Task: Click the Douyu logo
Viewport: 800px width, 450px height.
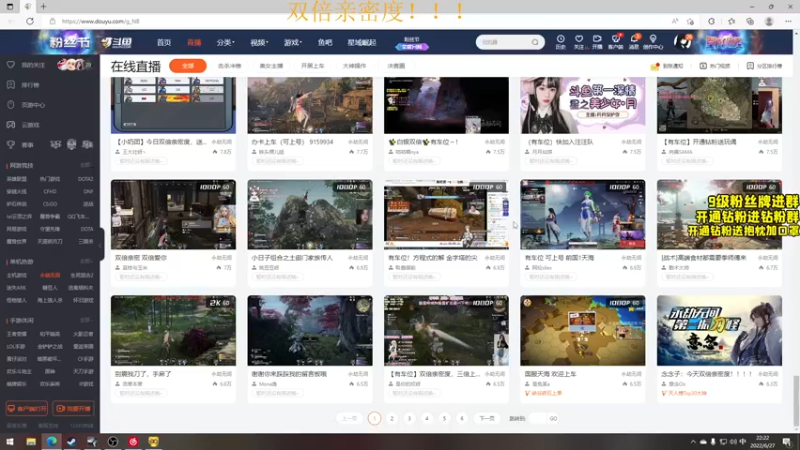Action: pos(117,42)
